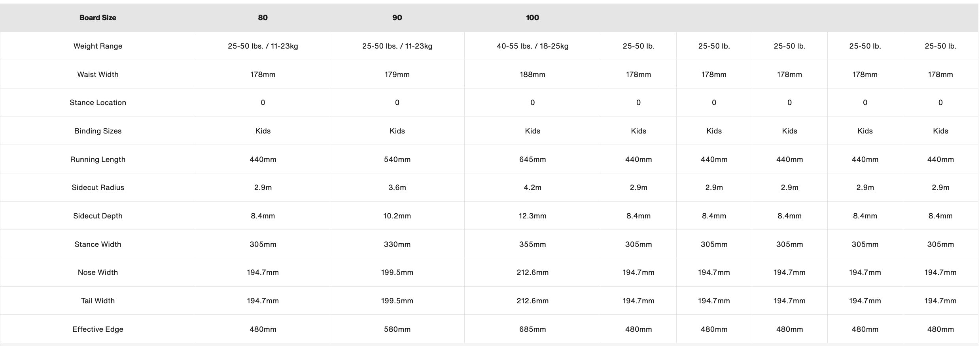Select the 540mm running length cell
This screenshot has height=346, width=980.
[x=397, y=160]
